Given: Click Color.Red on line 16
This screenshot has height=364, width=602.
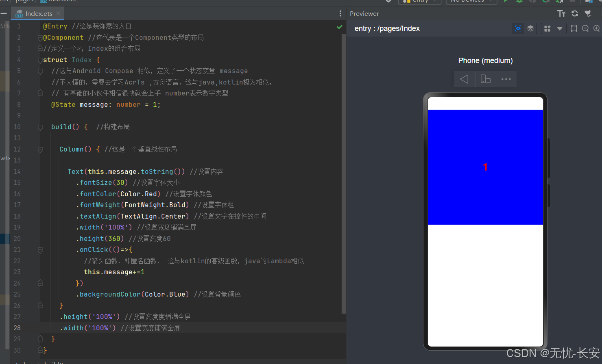Looking at the screenshot, I should pos(139,194).
